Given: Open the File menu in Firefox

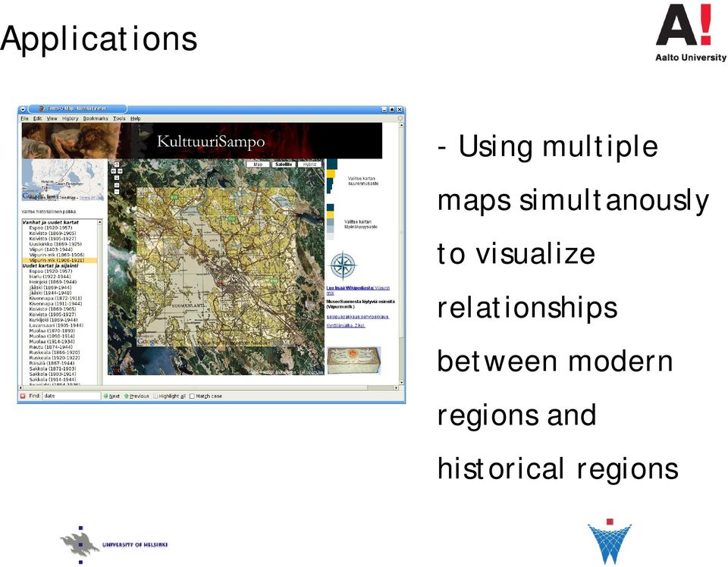Looking at the screenshot, I should point(24,118).
